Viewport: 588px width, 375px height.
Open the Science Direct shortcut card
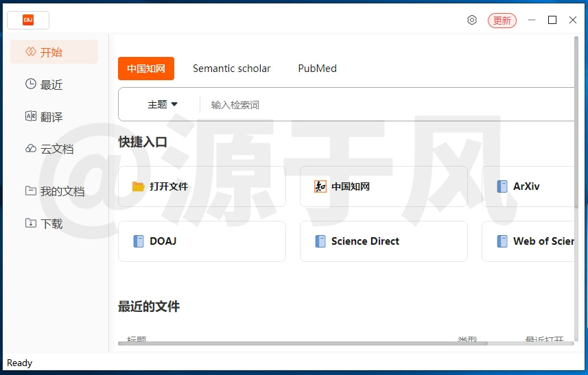[x=384, y=241]
